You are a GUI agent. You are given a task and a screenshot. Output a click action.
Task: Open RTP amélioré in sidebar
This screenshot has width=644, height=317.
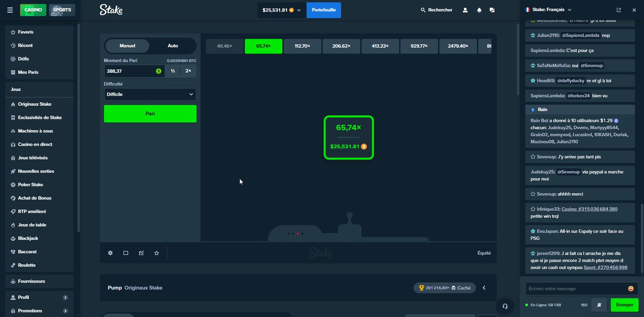click(39, 211)
